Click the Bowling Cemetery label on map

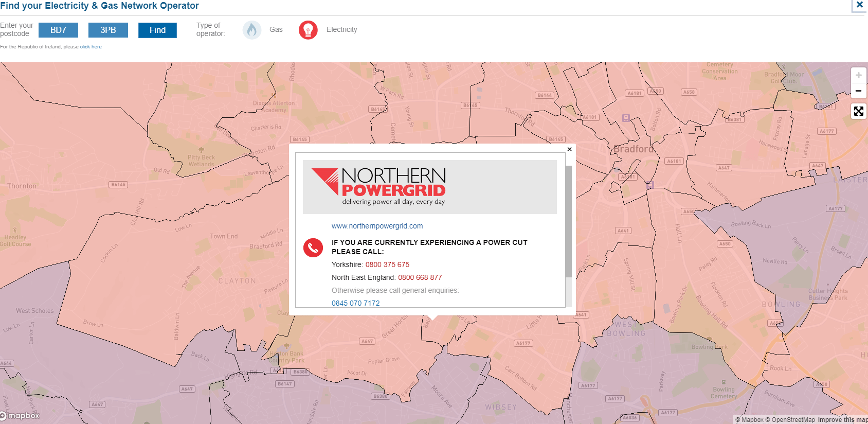click(x=724, y=393)
